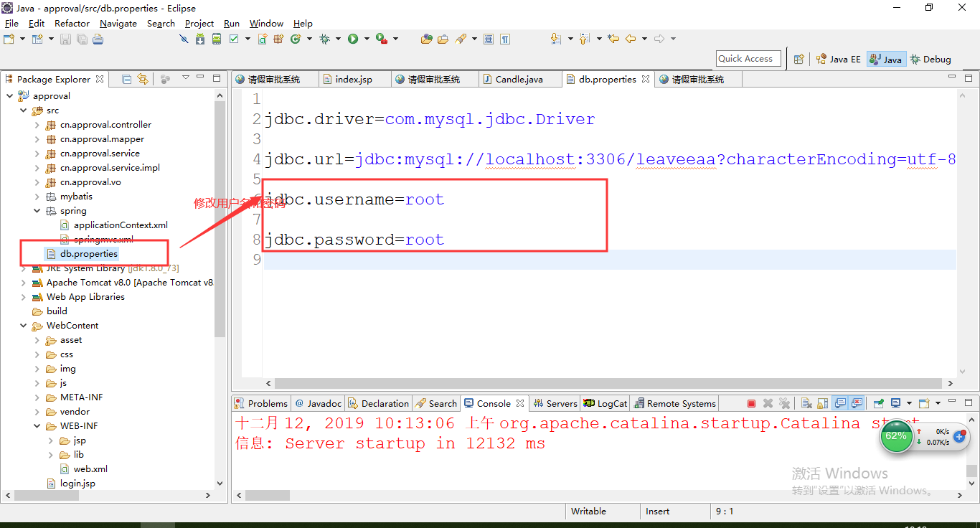Click the green Run button in toolbar
The height and width of the screenshot is (528, 980).
point(353,39)
